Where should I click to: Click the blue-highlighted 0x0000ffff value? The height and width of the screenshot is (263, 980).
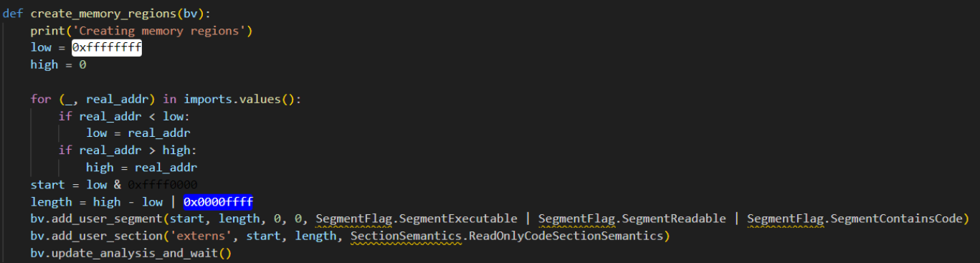[x=218, y=201]
